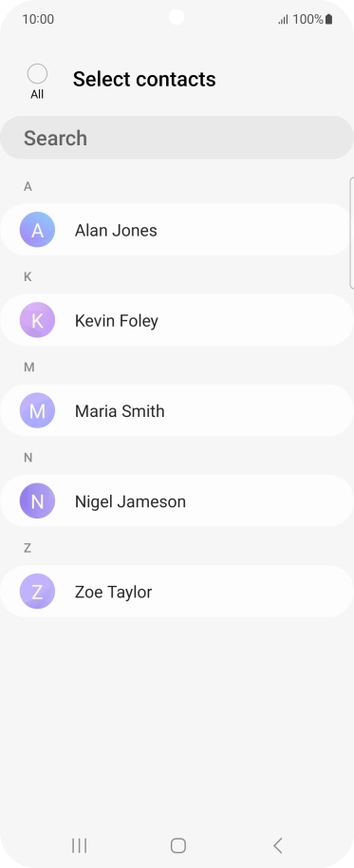Viewport: 354px width, 868px height.
Task: Check the All selection circle
Action: (x=37, y=74)
